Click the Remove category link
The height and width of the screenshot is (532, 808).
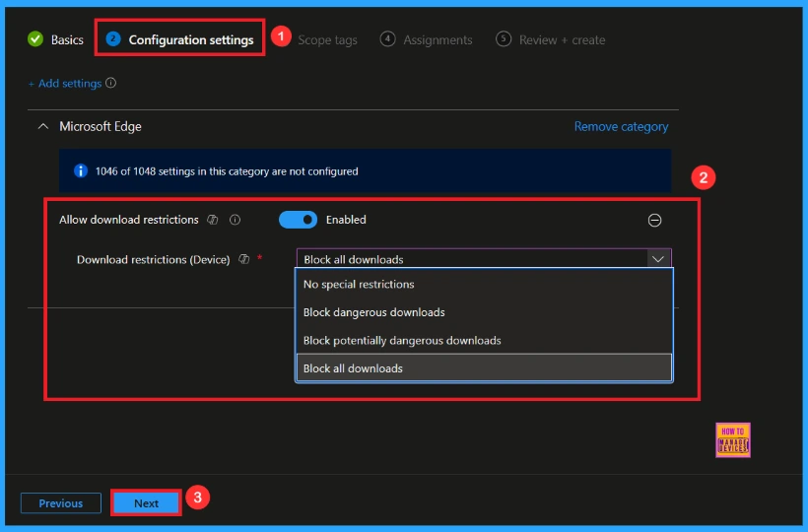[x=621, y=127]
